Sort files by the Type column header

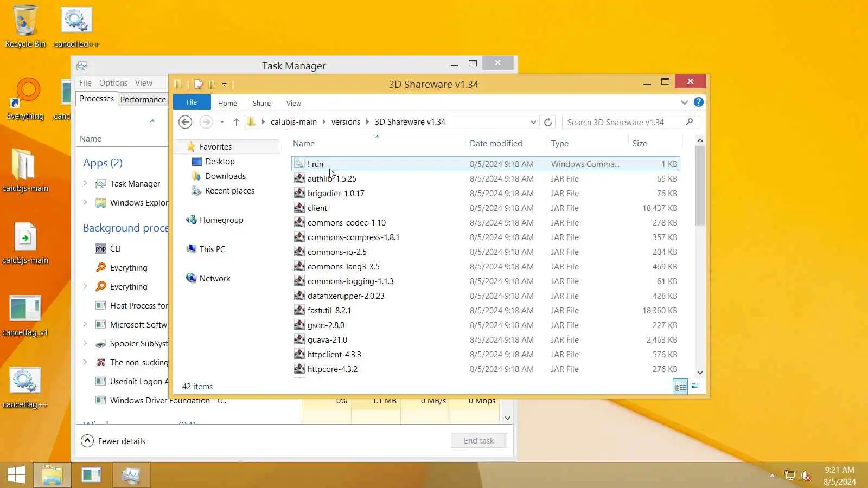click(x=560, y=144)
